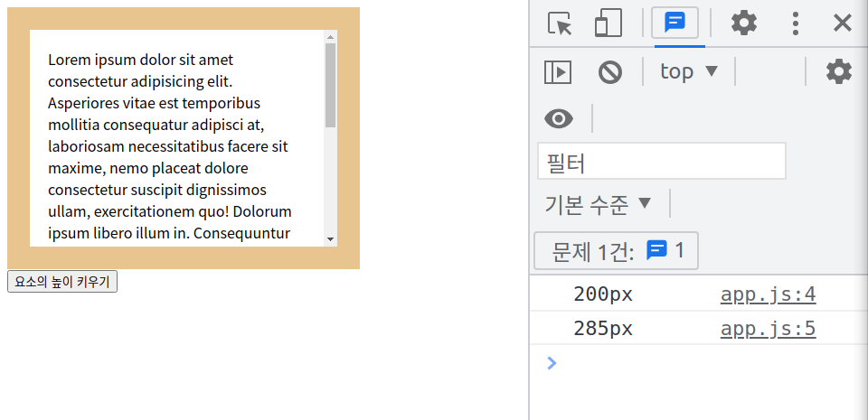The height and width of the screenshot is (420, 868).
Task: Show the console sidebar
Action: point(558,72)
